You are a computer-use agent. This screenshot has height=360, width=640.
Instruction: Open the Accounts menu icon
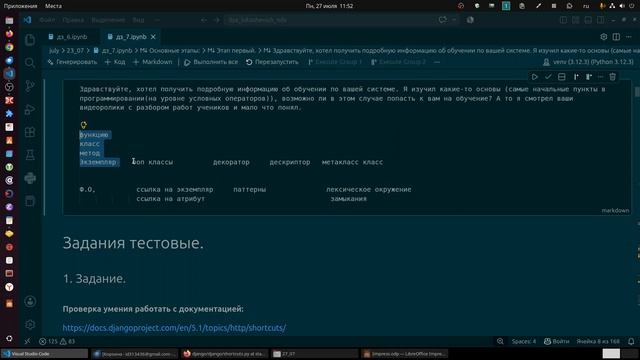point(30,302)
